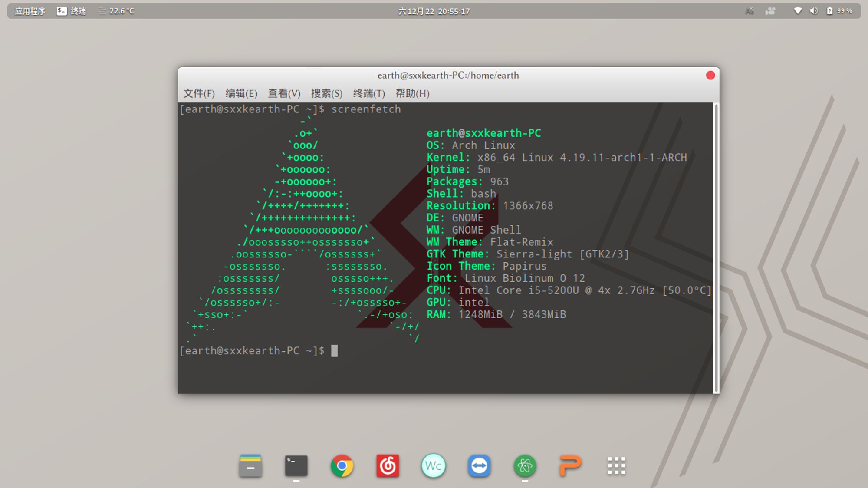Open the 文件(F) menu
Viewport: 868px width, 488px height.
click(199, 93)
